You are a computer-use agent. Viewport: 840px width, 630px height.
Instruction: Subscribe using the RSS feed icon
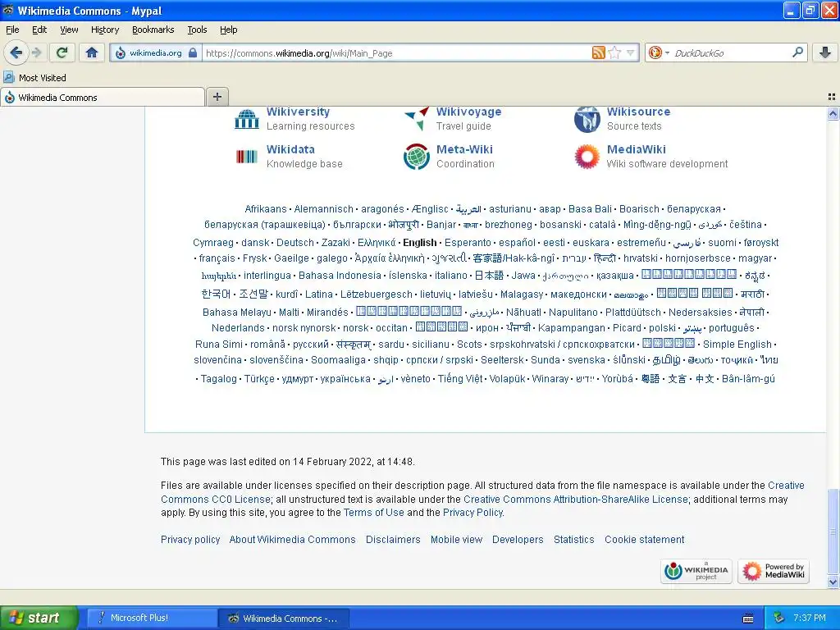[x=598, y=52]
